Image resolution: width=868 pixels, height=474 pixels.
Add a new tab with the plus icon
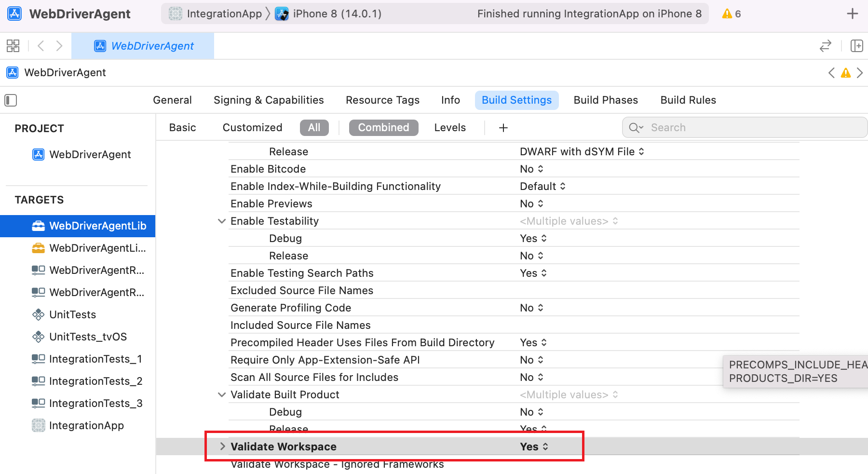pos(852,14)
